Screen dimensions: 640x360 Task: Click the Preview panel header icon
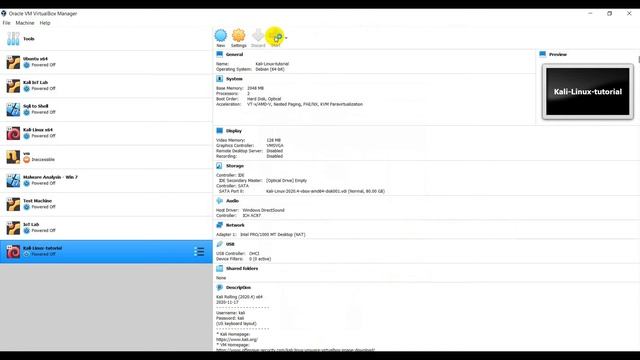[x=543, y=54]
